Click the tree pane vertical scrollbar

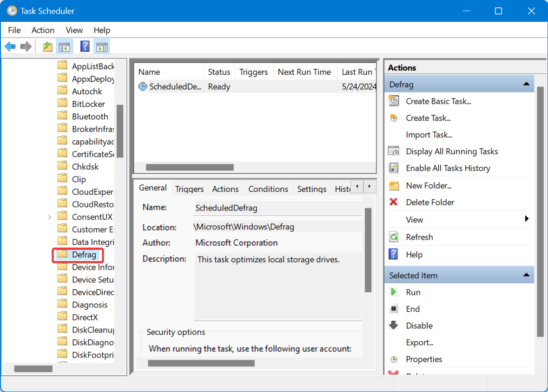pos(120,131)
